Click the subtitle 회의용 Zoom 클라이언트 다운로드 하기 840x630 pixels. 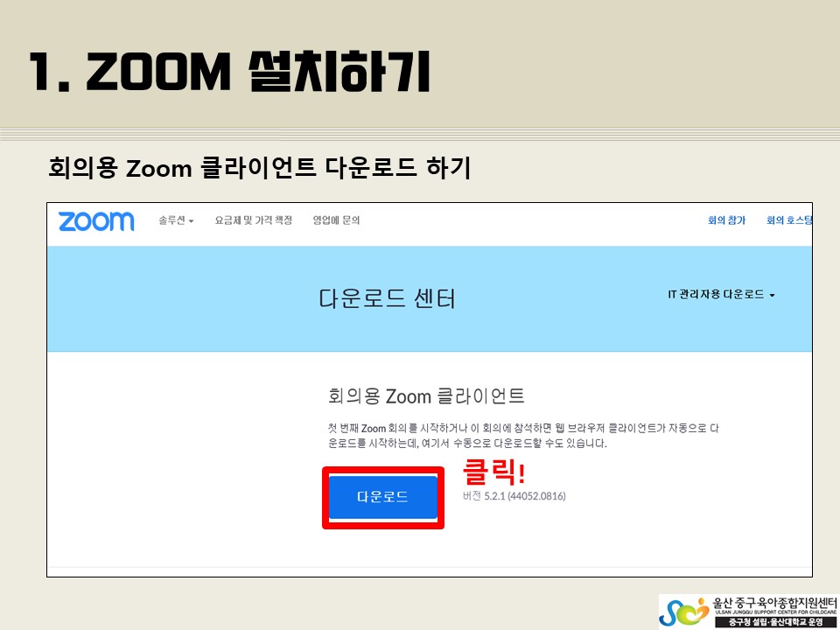coord(260,168)
